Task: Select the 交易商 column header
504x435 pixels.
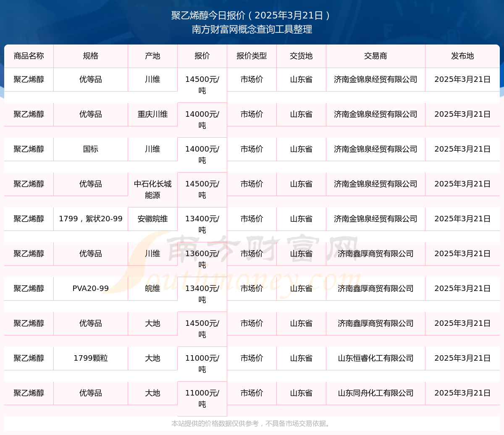Action: (375, 56)
